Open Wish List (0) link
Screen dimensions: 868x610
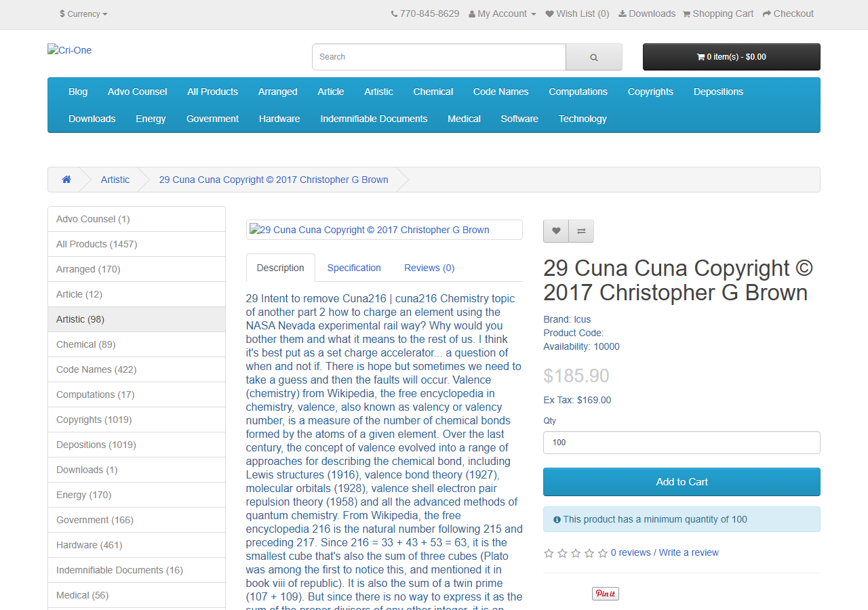(577, 14)
